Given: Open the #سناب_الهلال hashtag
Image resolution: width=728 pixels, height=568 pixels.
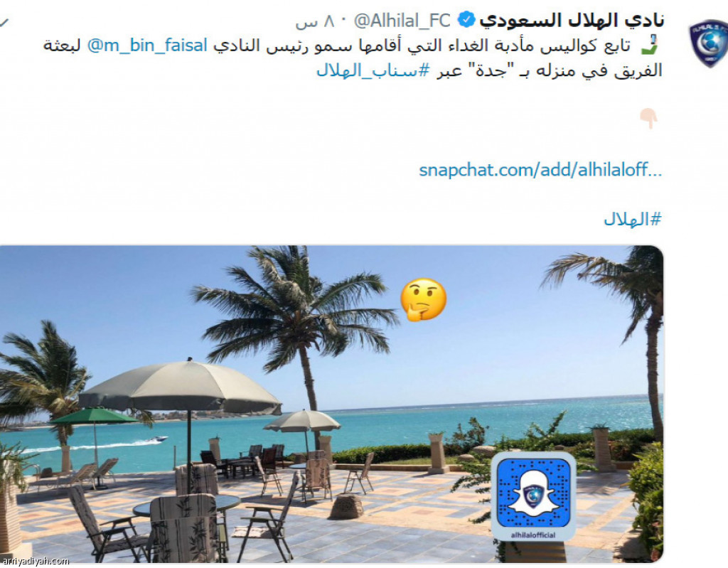Looking at the screenshot, I should pyautogui.click(x=373, y=70).
